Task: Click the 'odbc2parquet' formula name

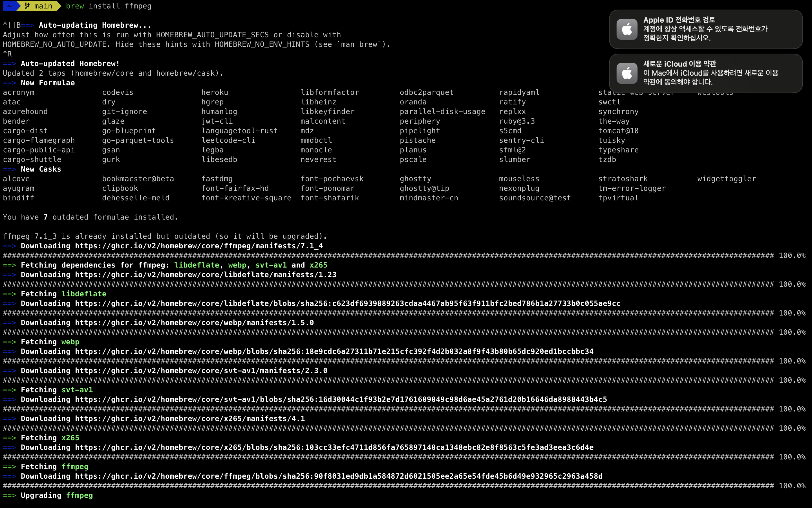Action: (427, 92)
